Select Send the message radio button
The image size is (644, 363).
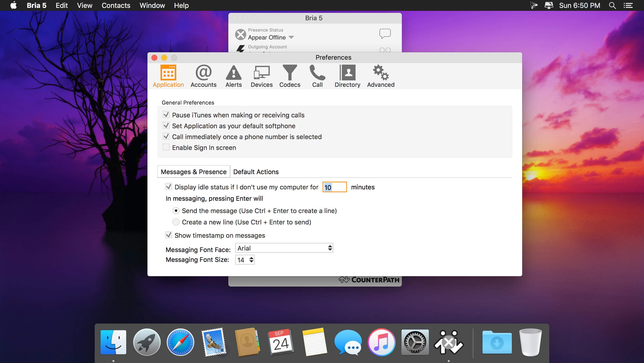[x=176, y=211]
